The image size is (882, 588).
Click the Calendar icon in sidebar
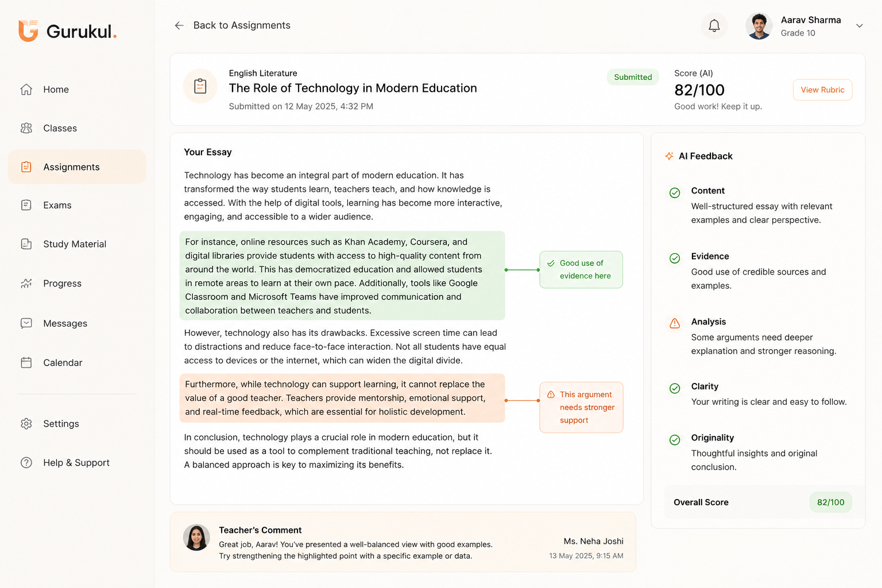(x=26, y=362)
